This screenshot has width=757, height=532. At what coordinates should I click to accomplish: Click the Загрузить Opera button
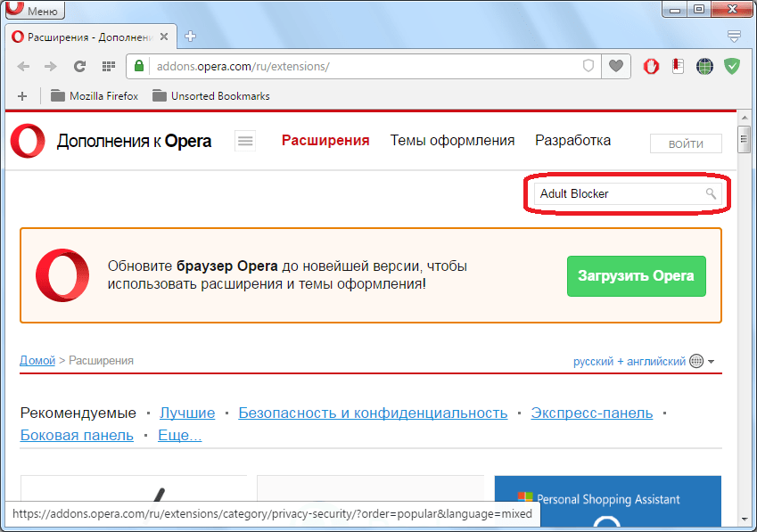point(636,276)
